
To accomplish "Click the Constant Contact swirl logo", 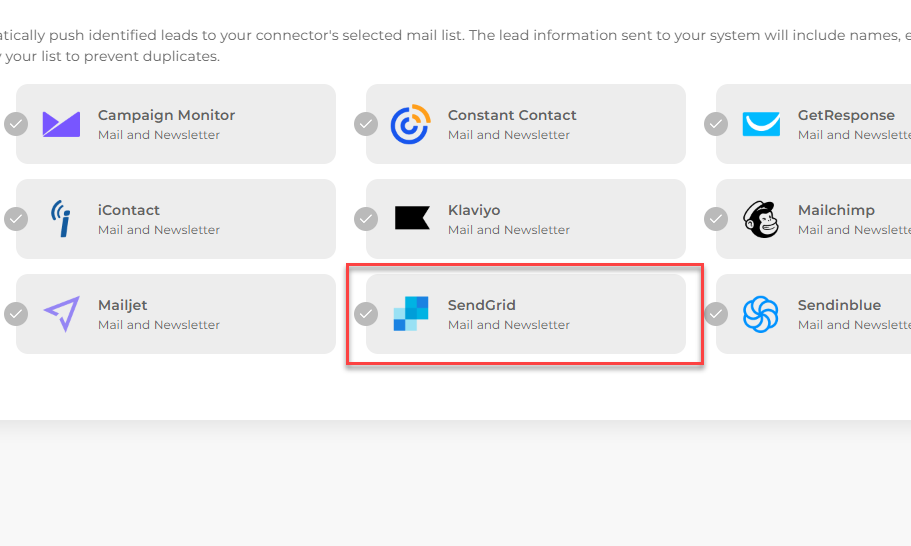I will (x=411, y=124).
